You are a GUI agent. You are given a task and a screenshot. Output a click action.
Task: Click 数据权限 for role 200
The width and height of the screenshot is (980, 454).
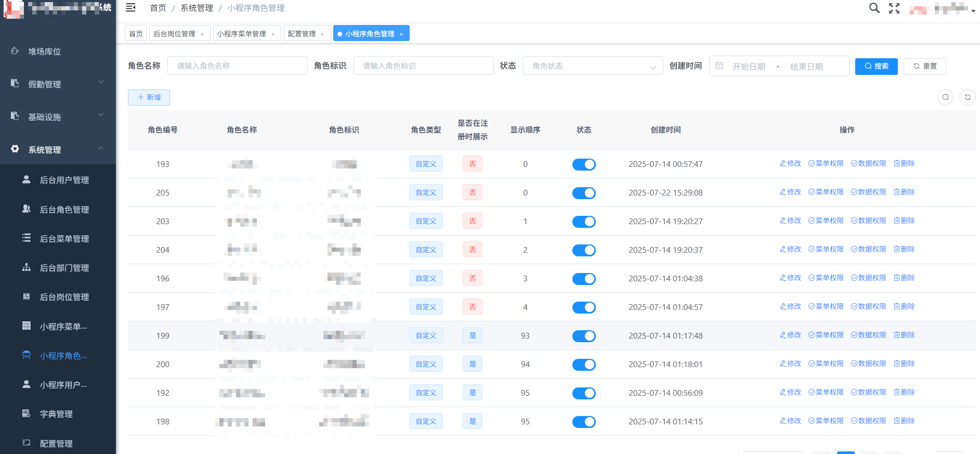coord(869,364)
